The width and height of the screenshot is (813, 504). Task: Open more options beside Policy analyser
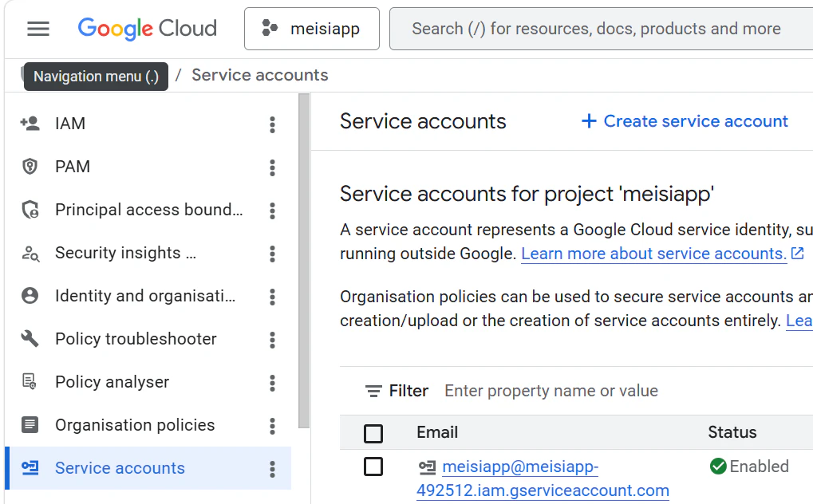[272, 383]
